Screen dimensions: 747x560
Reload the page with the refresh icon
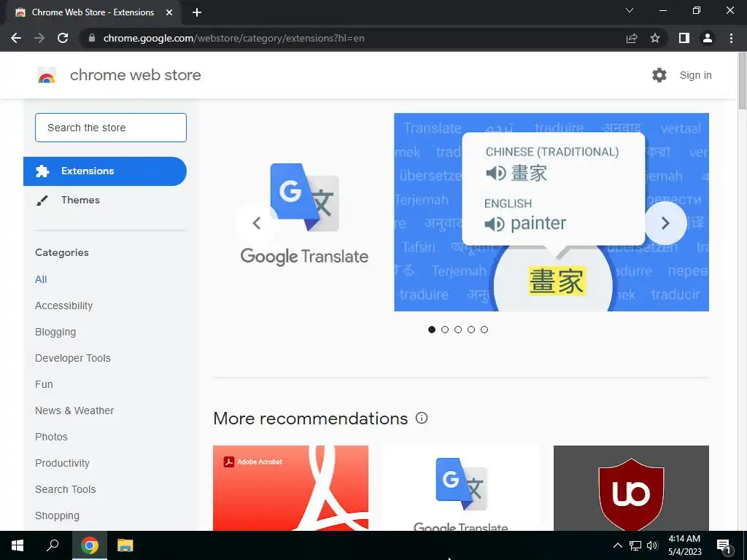click(x=63, y=38)
